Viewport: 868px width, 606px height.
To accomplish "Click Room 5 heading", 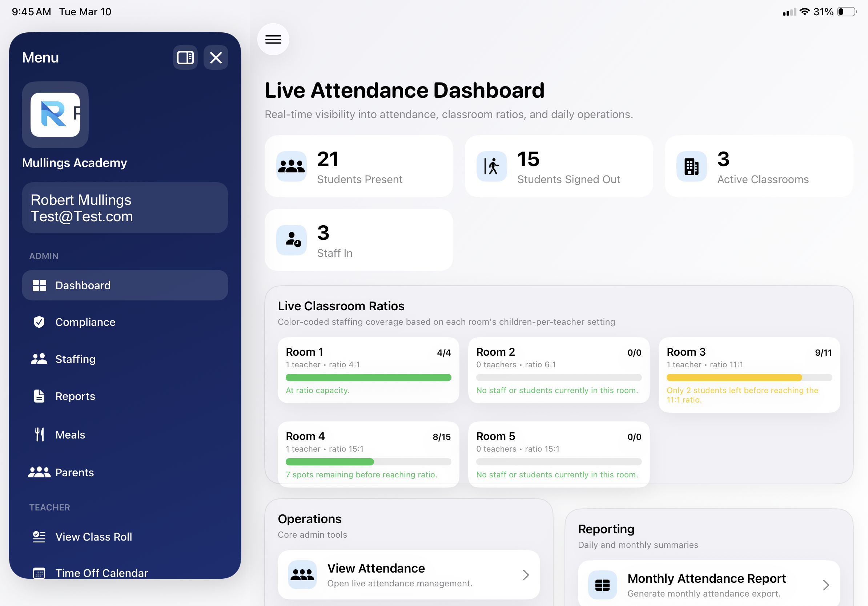I will [x=496, y=436].
